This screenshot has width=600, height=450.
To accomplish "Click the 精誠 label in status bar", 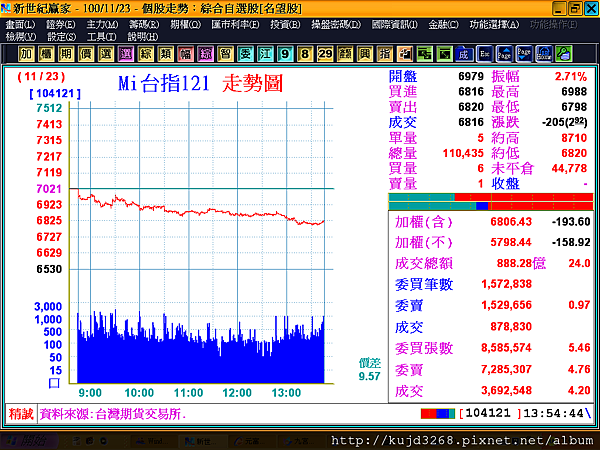I will [x=21, y=414].
